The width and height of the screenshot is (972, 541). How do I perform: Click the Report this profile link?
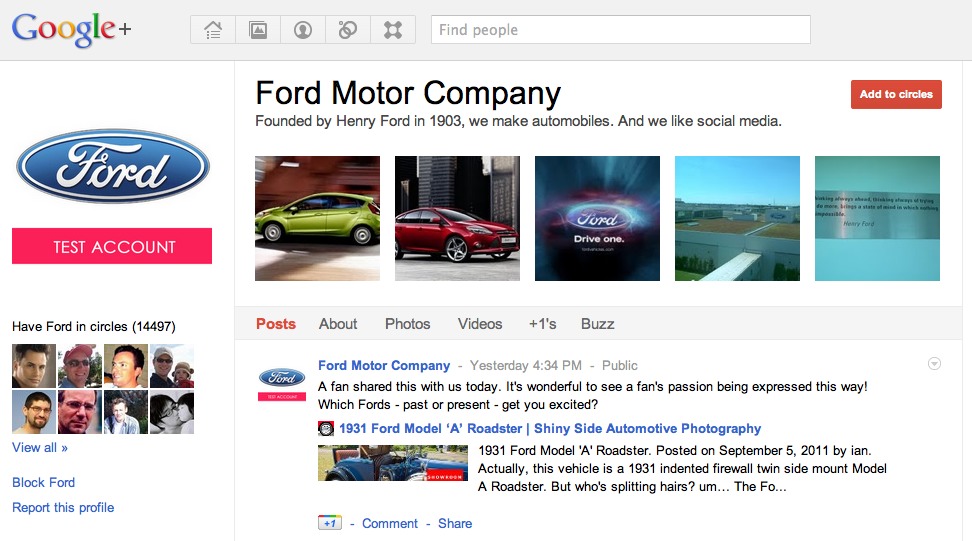(x=63, y=508)
